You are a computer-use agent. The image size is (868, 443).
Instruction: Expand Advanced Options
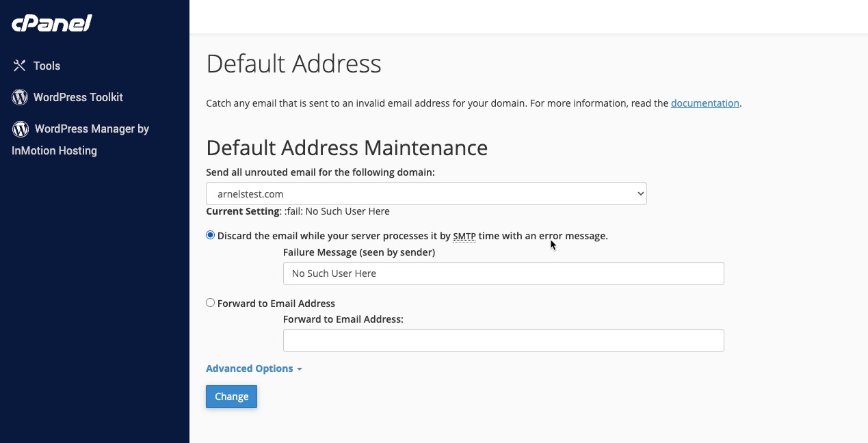coord(250,368)
